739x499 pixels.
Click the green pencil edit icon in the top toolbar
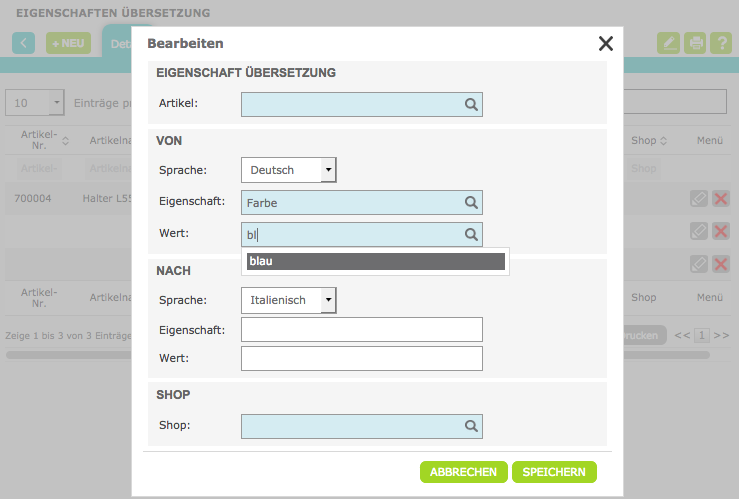pos(668,43)
